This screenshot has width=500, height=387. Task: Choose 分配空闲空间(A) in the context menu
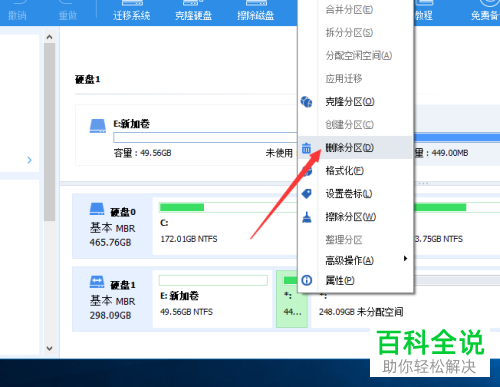(x=355, y=56)
